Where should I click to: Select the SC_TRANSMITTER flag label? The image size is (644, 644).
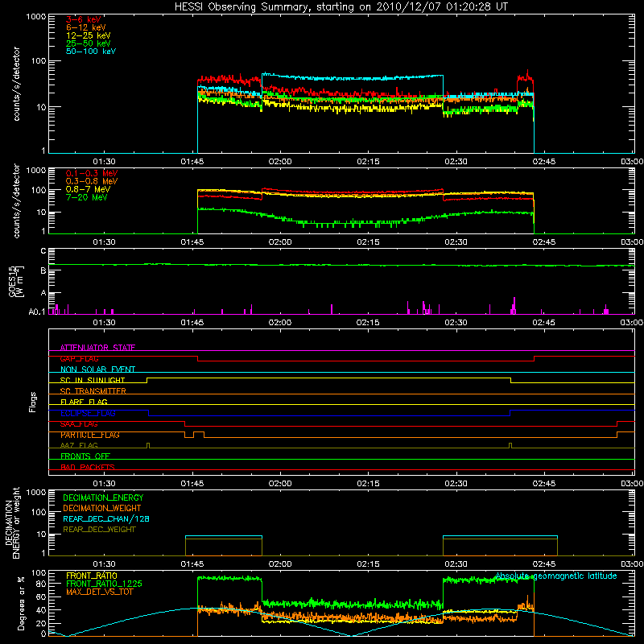[x=93, y=391]
